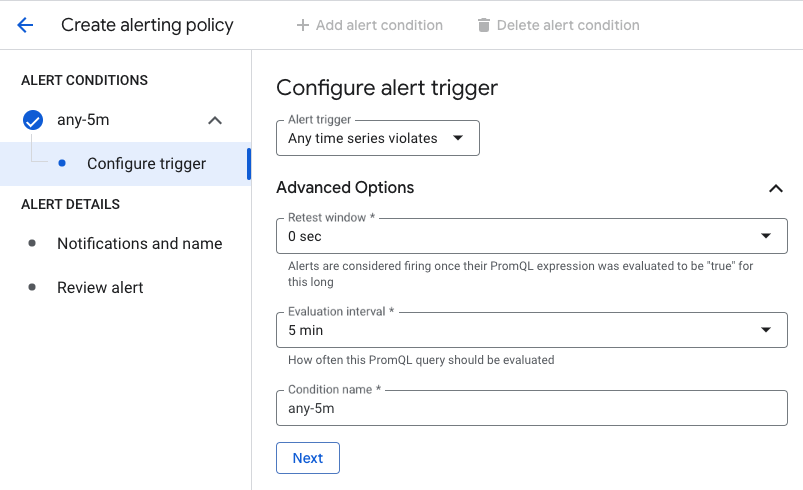Go to Notifications and name step
Image resolution: width=803 pixels, height=490 pixels.
coord(139,243)
